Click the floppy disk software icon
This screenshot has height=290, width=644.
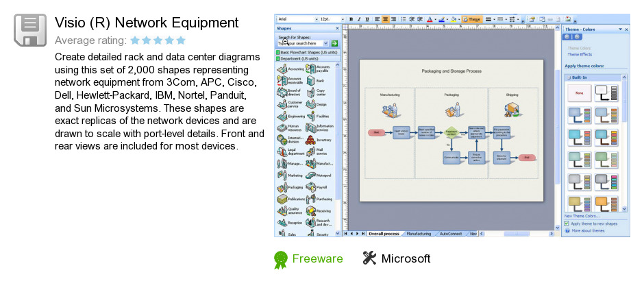point(30,30)
